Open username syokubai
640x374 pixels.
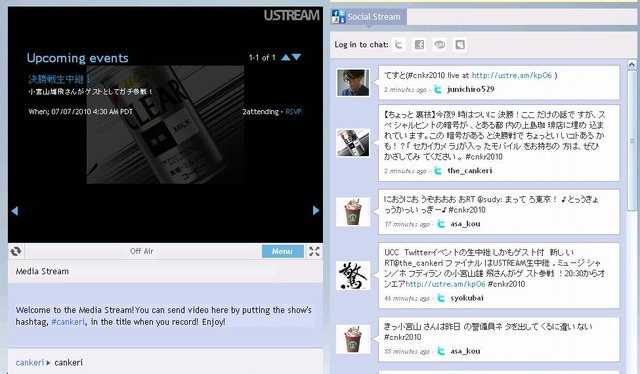(x=467, y=298)
